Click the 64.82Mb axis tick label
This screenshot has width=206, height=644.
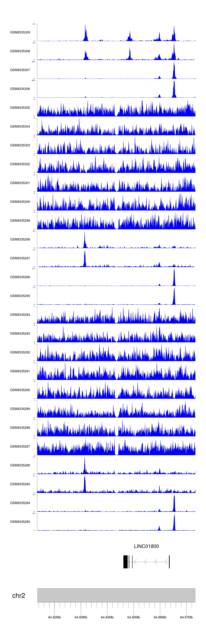55,617
